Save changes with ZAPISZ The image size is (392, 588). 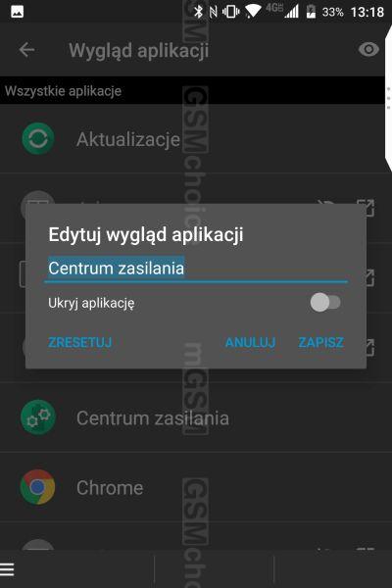pos(321,342)
